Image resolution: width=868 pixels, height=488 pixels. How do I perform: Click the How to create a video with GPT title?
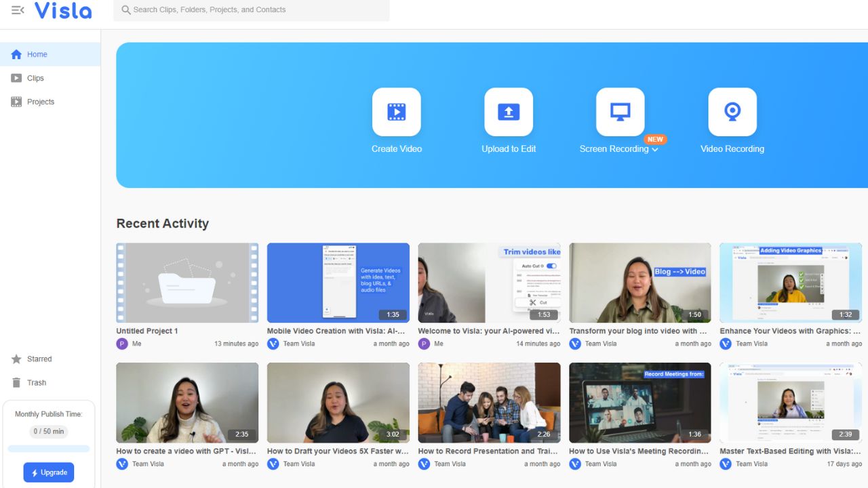pyautogui.click(x=186, y=451)
